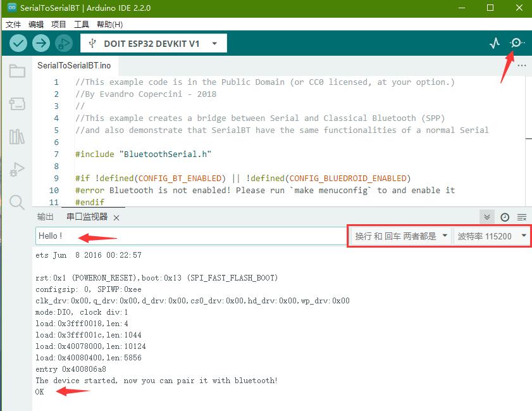Open the line ending dropdown
532x411 pixels.
401,236
